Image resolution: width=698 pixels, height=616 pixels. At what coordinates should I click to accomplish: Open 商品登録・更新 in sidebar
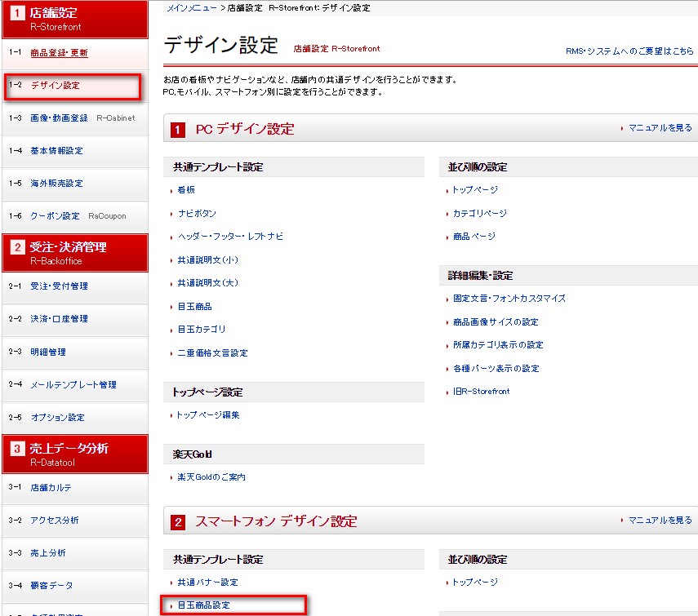pyautogui.click(x=59, y=53)
